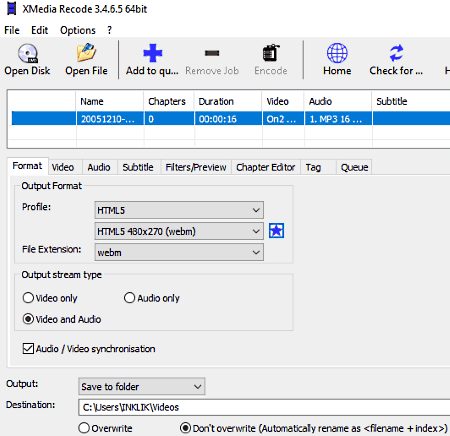Click the Destination path input field

tap(264, 407)
